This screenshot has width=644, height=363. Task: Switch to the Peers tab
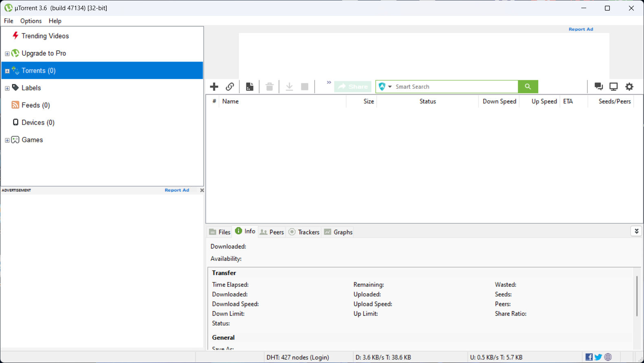click(272, 232)
